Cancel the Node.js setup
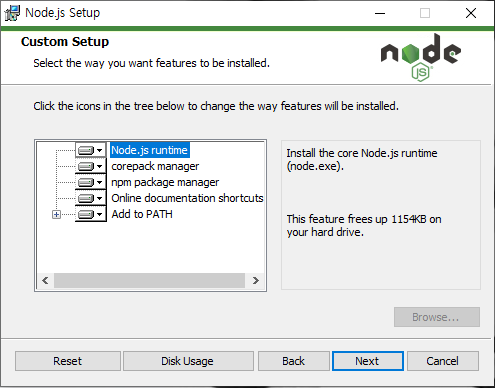Viewport: 495px width, 388px height. click(443, 361)
